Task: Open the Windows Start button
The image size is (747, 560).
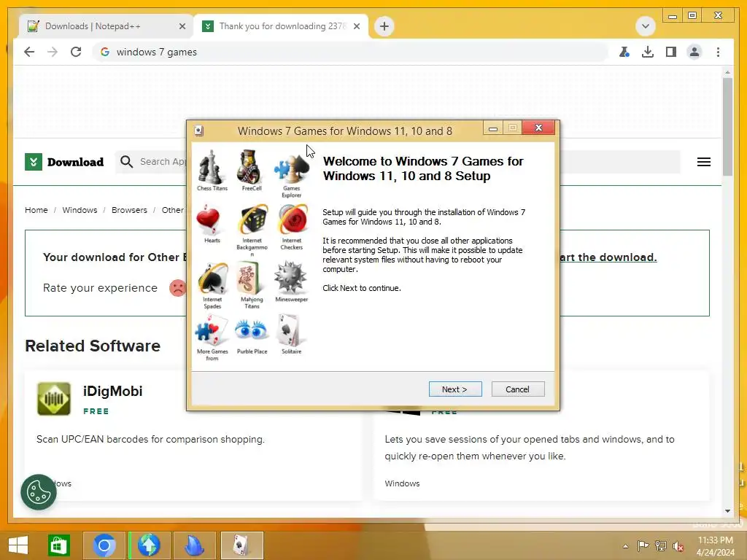Action: point(18,545)
